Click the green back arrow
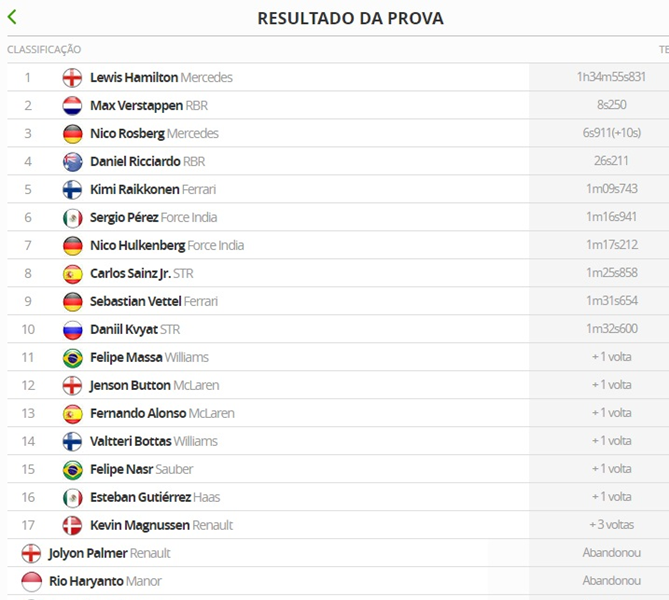The width and height of the screenshot is (669, 600). coord(12,17)
